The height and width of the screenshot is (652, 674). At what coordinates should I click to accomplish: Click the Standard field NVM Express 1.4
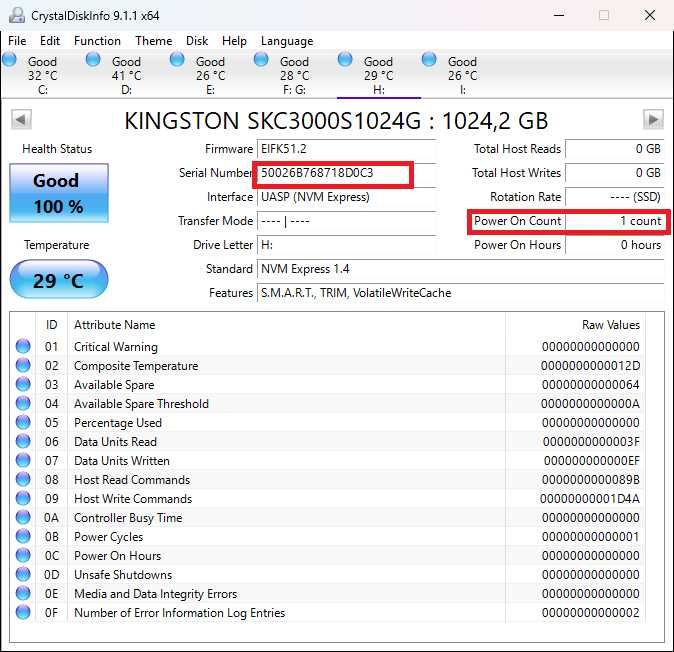(x=460, y=269)
